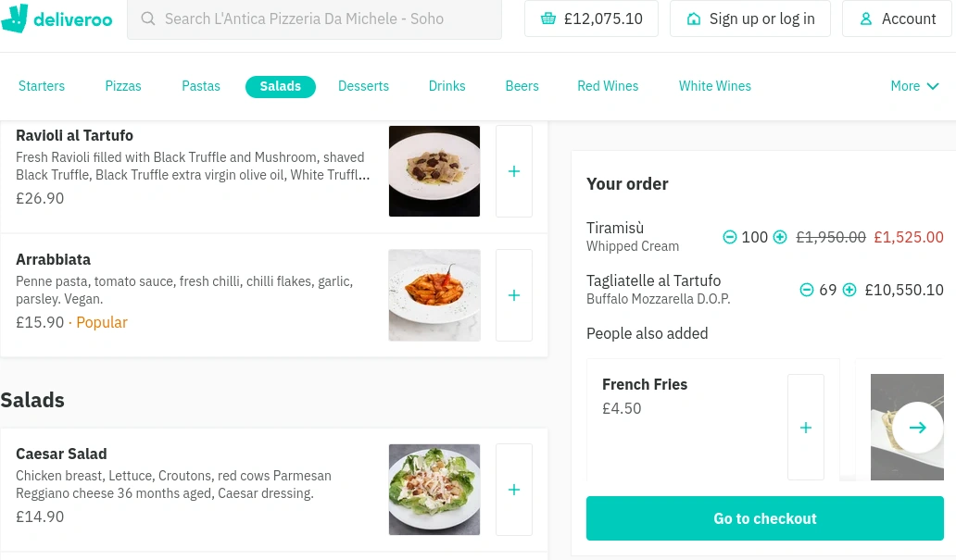Image resolution: width=956 pixels, height=560 pixels.
Task: Focus the restaurant search field
Action: [315, 19]
